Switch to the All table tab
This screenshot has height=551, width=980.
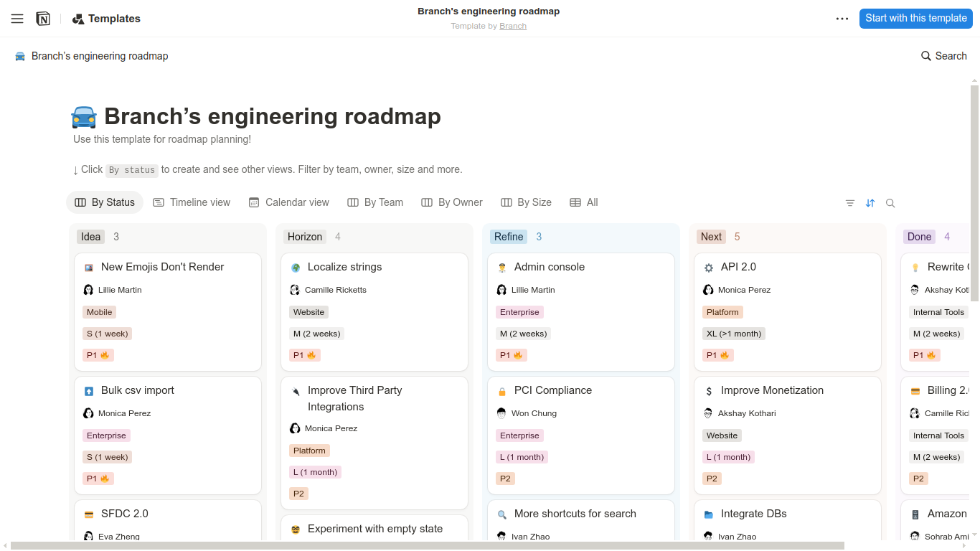point(584,202)
